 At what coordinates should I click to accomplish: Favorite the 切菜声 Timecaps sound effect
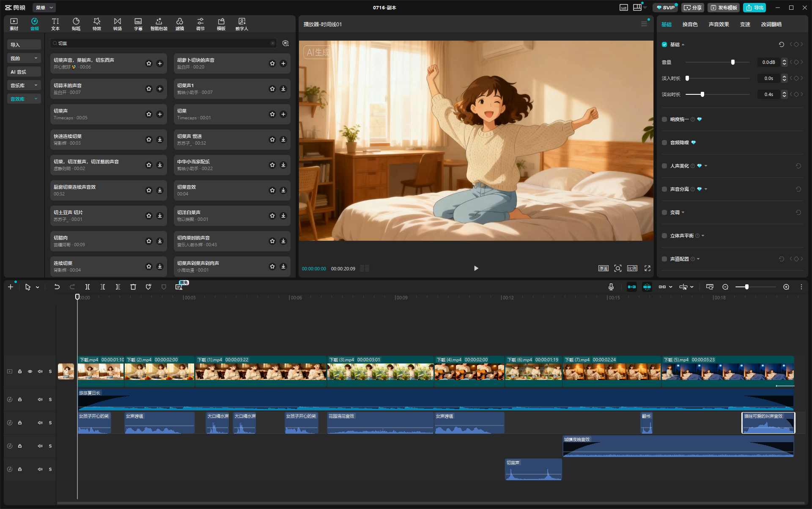(149, 114)
